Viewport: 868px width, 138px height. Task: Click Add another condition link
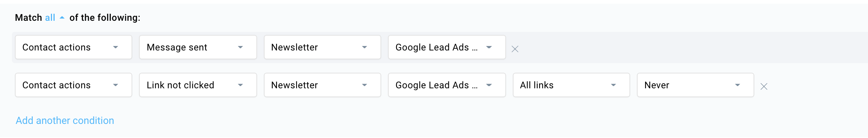pyautogui.click(x=65, y=121)
